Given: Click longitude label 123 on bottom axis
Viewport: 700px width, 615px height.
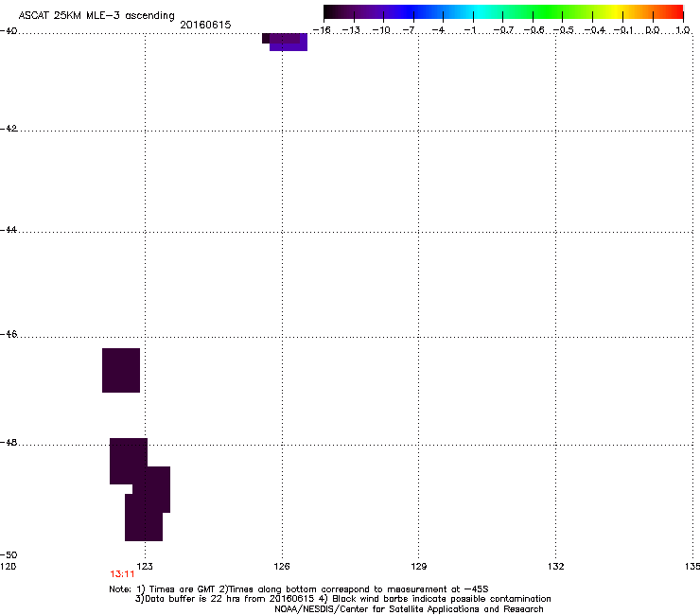Looking at the screenshot, I should tap(145, 567).
